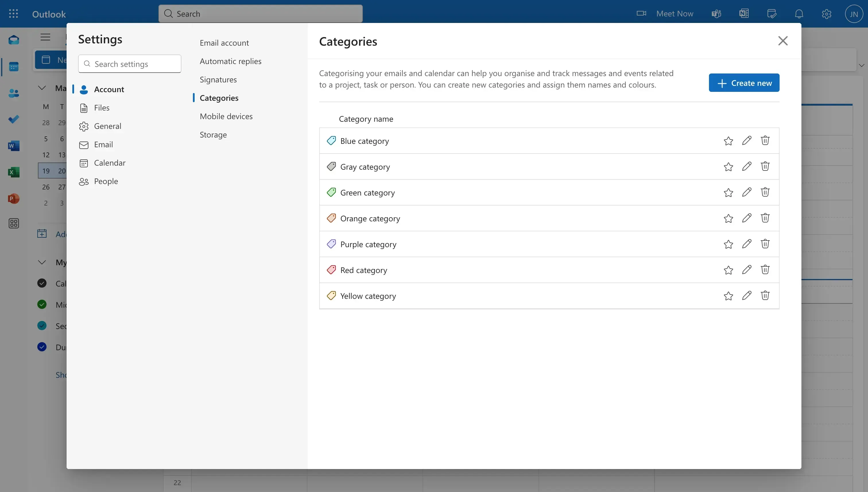
Task: Favorite the Blue category with its star
Action: pos(728,141)
